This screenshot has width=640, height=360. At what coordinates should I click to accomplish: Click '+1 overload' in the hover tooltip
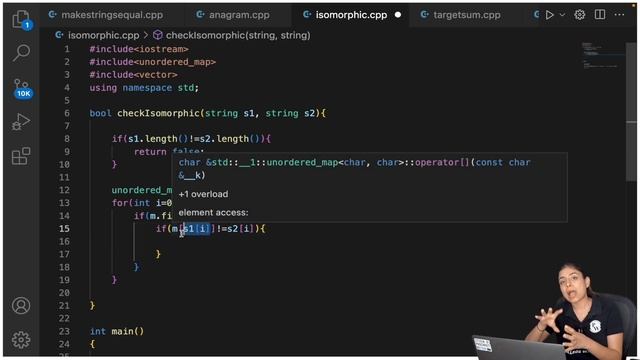[x=203, y=194]
